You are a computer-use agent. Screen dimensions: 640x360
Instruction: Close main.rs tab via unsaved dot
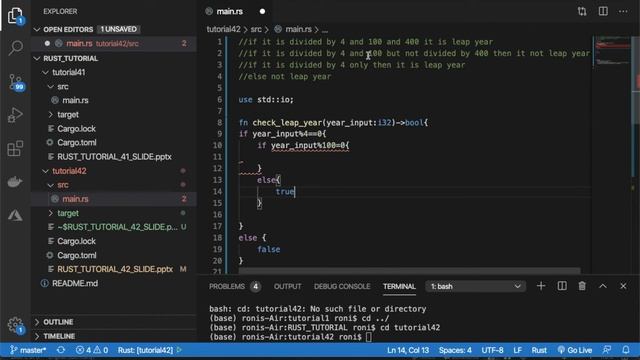pos(262,11)
